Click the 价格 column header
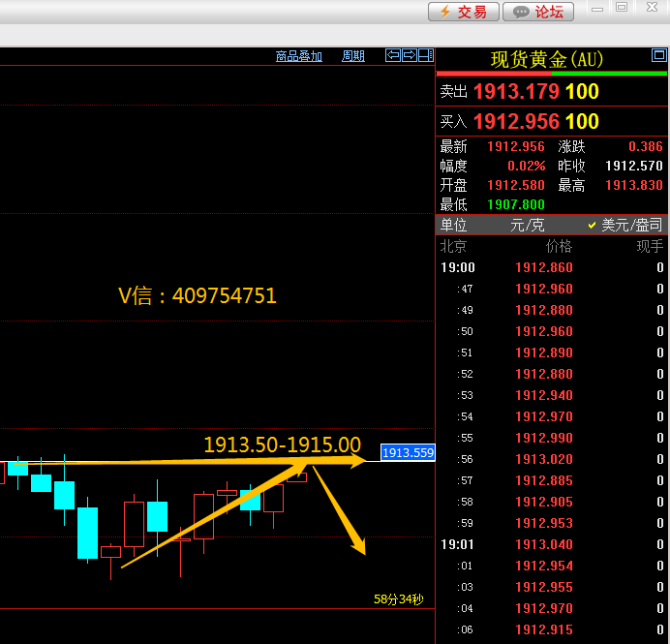Viewport: 670px width, 644px height. pyautogui.click(x=559, y=247)
